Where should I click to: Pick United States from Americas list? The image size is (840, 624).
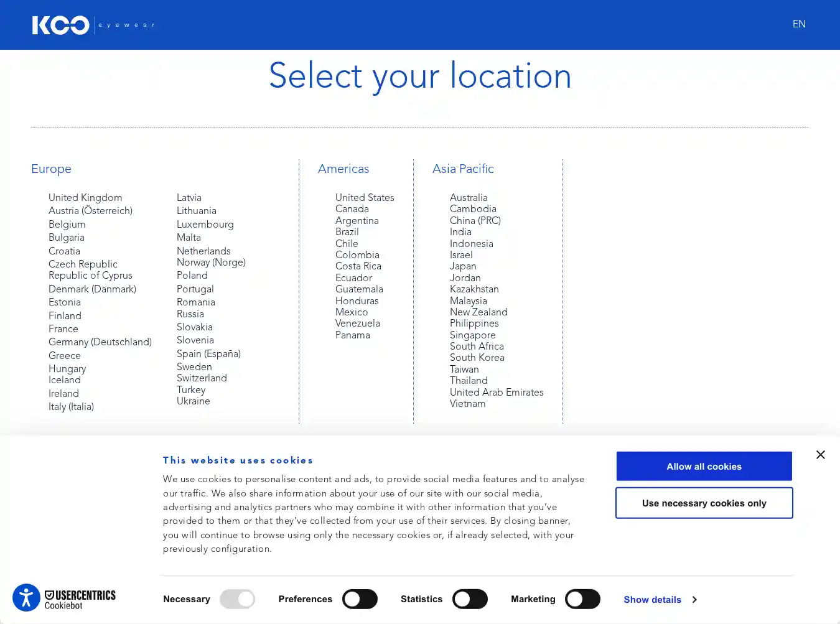(365, 197)
